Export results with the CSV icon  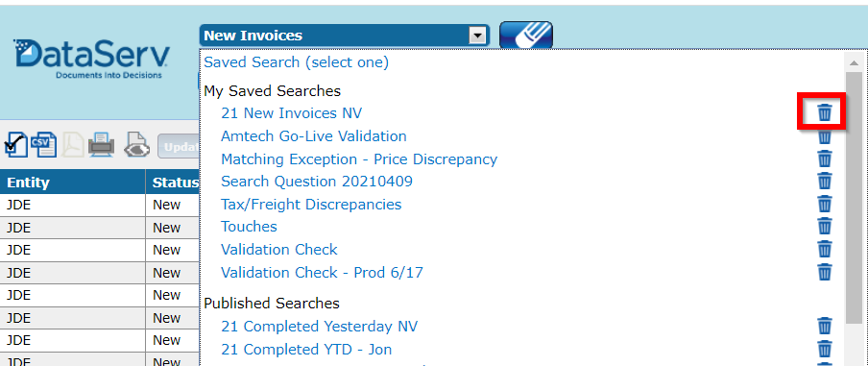coord(43,145)
